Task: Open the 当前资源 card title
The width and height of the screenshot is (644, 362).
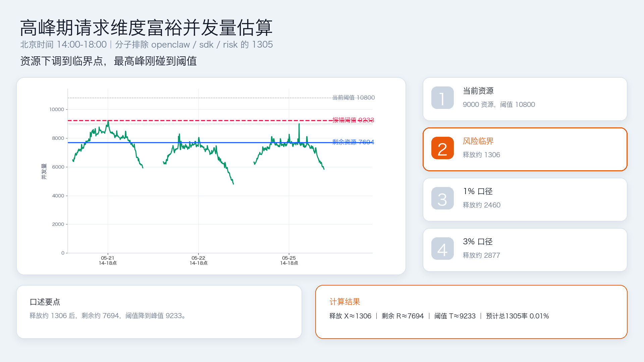Action: 478,91
